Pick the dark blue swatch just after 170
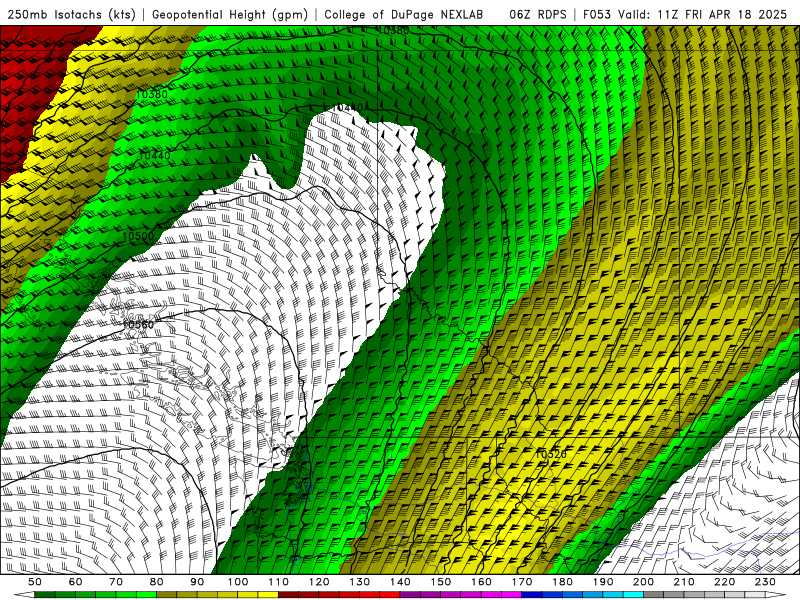 click(532, 595)
